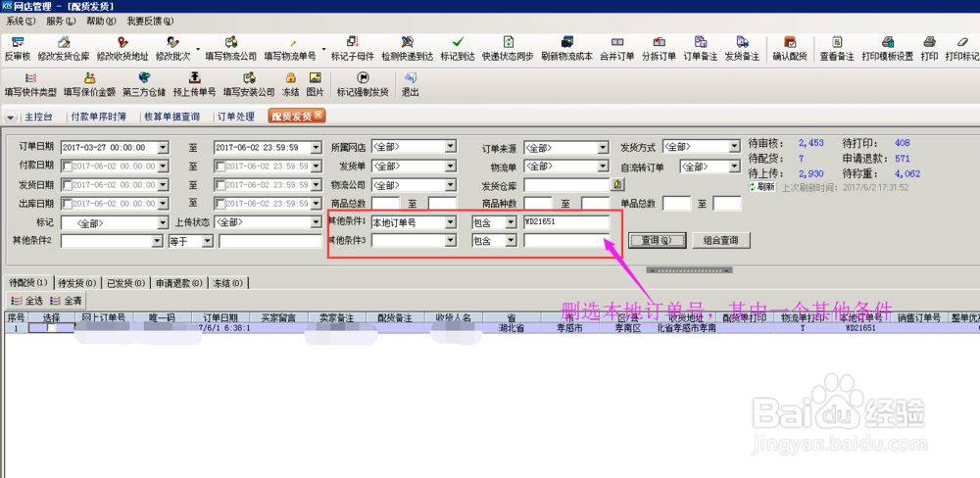The height and width of the screenshot is (478, 980).
Task: Click 填写保价金额 icon
Action: click(89, 78)
